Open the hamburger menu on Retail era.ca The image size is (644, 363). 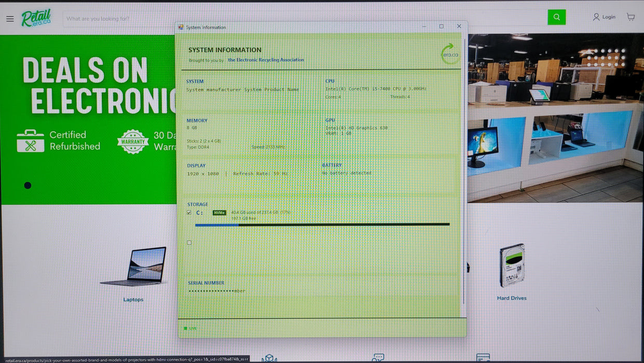pyautogui.click(x=10, y=19)
